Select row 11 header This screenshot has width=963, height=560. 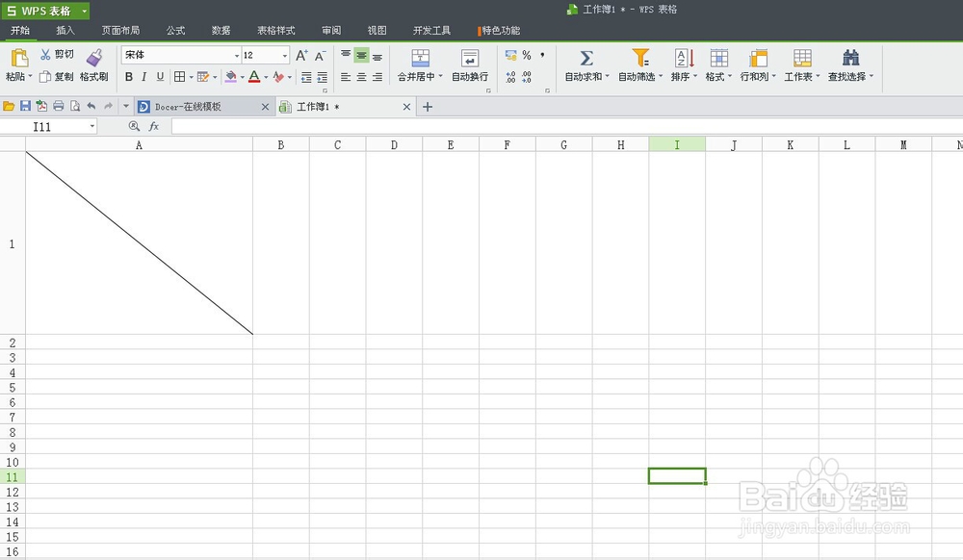coord(13,476)
